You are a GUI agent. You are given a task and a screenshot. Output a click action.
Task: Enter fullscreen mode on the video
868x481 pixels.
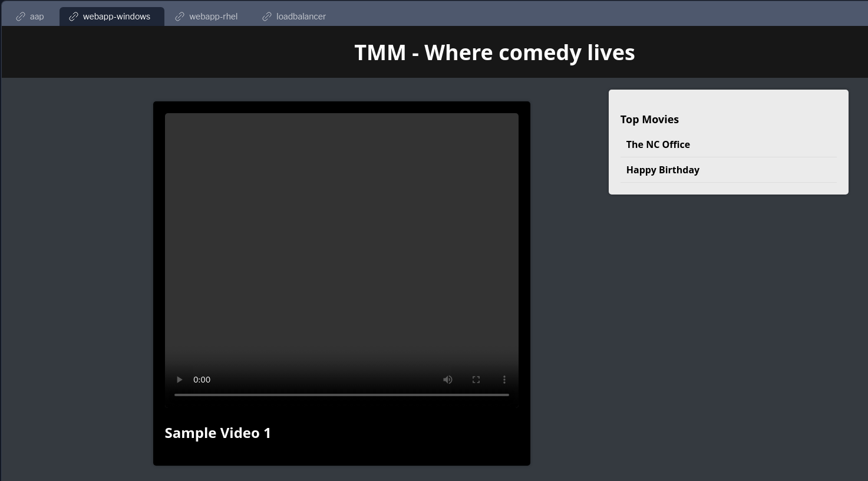point(476,380)
